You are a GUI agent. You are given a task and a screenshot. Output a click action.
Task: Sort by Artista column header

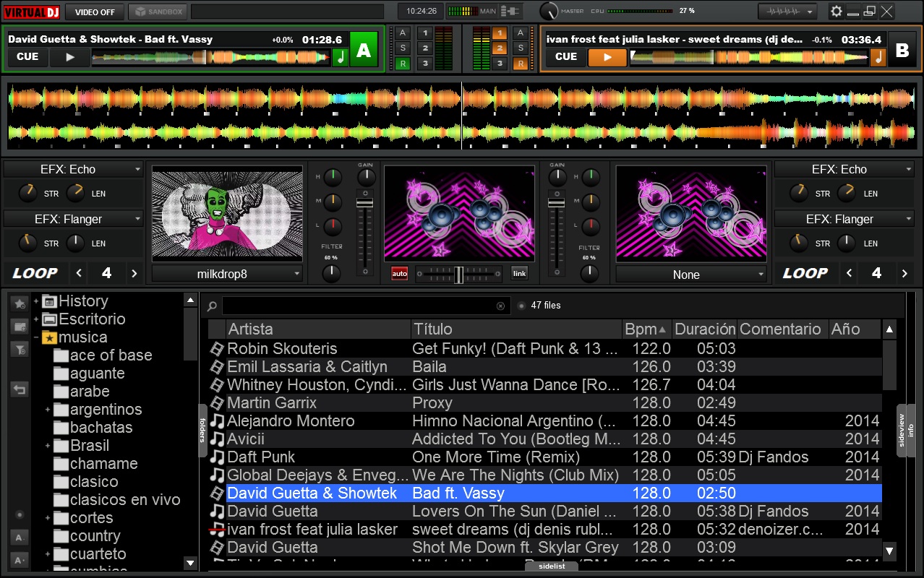[x=318, y=329]
